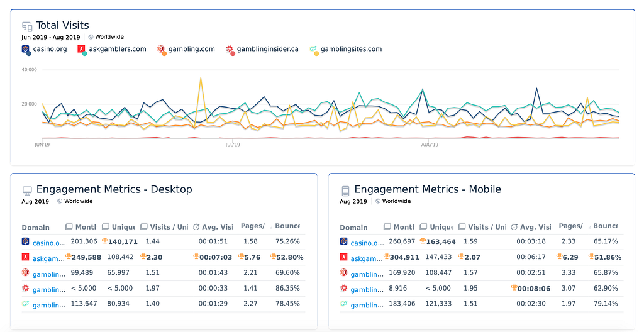Screen dimensions: 644x332
Task: Click the casino.org favicon in the Mobile table
Action: coord(344,241)
